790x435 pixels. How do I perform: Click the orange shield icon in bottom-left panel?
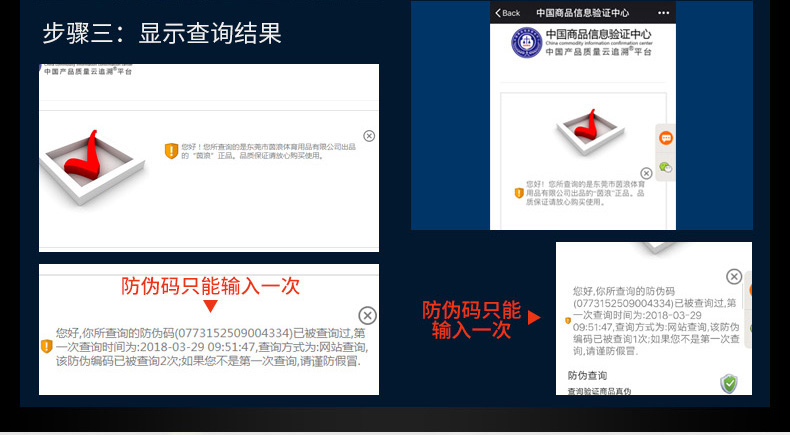pos(46,346)
